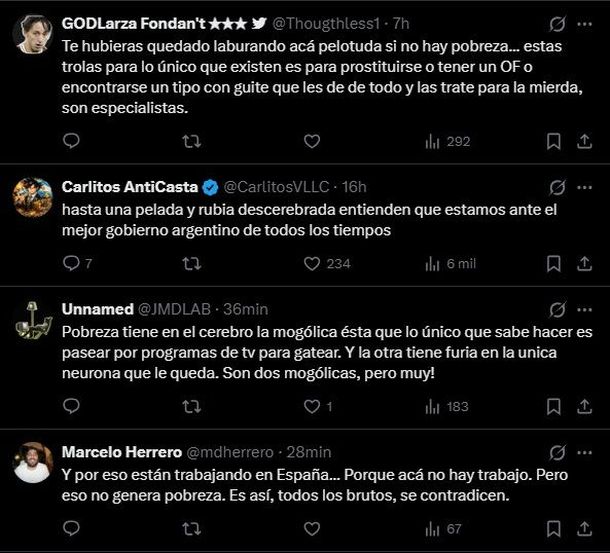
Task: Open Carlitos AntiCasta profile name
Action: point(129,187)
